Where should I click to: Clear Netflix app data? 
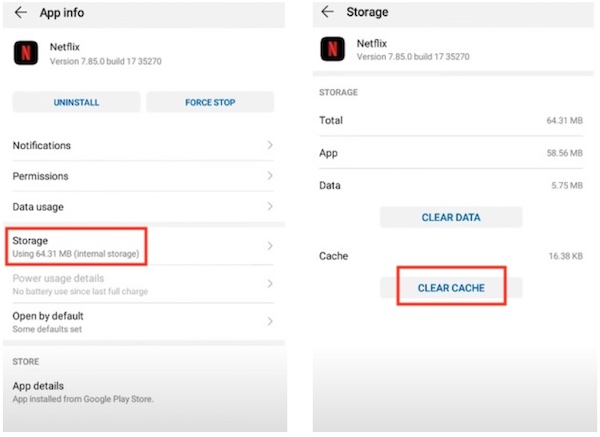[451, 217]
